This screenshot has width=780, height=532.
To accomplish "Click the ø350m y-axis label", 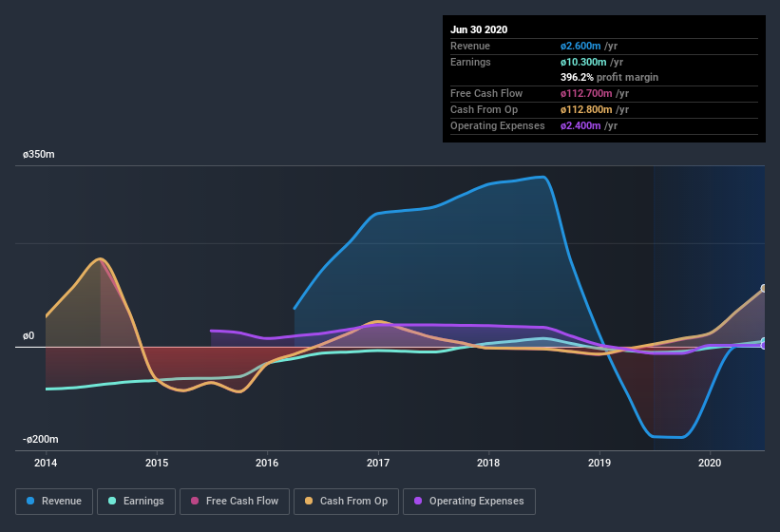I will (x=39, y=155).
